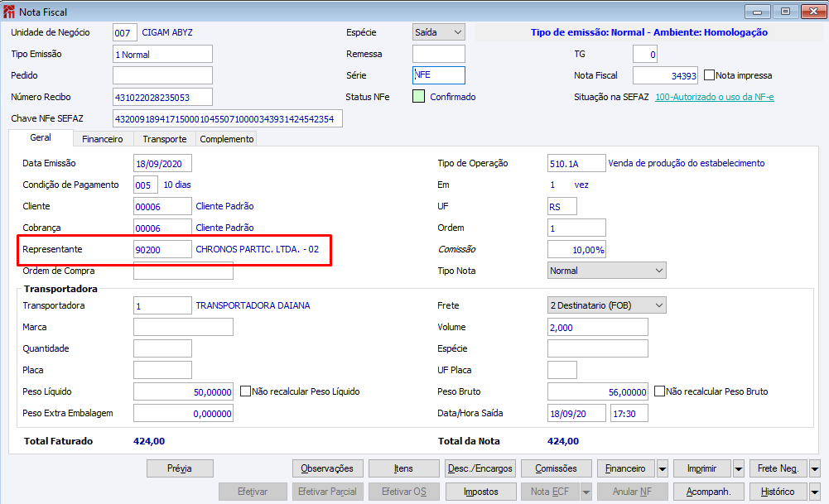Enable Não recalcular Peso Líquido checkbox

coord(245,391)
